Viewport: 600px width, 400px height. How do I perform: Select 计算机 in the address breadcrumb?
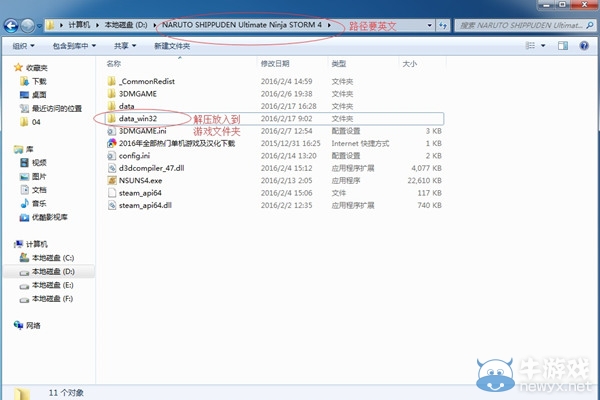pos(79,25)
